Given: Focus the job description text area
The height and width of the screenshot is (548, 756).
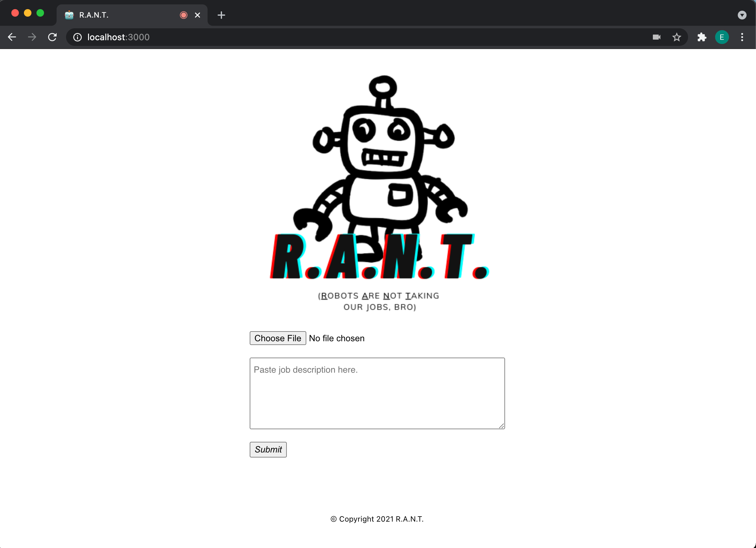Looking at the screenshot, I should pyautogui.click(x=377, y=393).
